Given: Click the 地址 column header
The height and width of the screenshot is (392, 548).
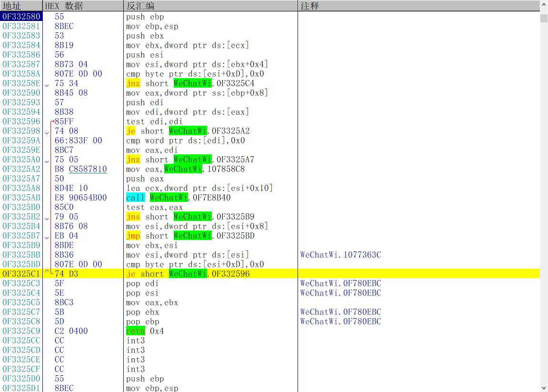Looking at the screenshot, I should point(21,6).
